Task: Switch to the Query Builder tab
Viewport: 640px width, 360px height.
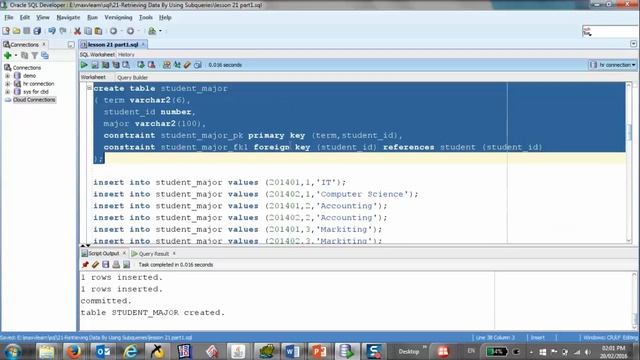Action: coord(132,78)
